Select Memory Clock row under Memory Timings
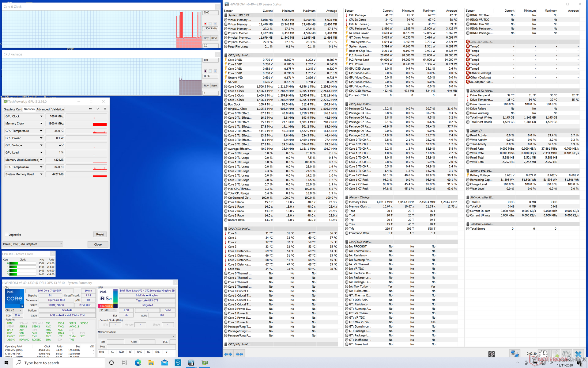This screenshot has width=588, height=368. pyautogui.click(x=401, y=202)
